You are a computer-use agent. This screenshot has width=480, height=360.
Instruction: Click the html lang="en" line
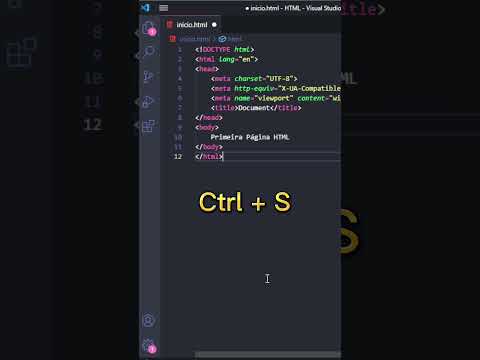(x=227, y=59)
